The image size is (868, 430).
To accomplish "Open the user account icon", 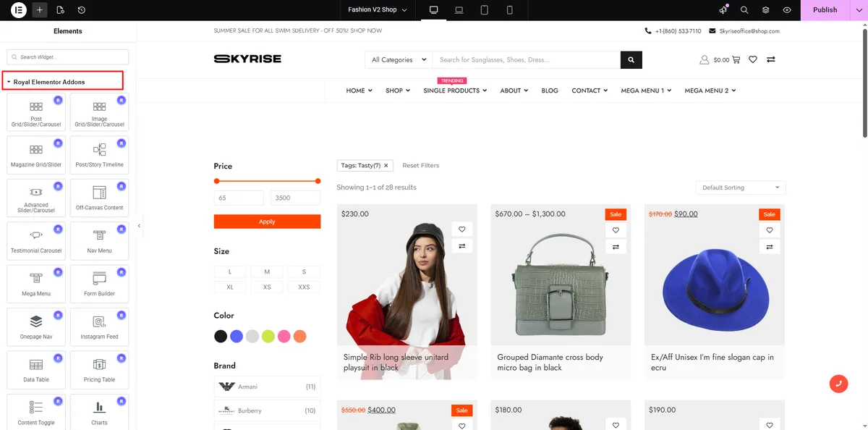I will [704, 60].
